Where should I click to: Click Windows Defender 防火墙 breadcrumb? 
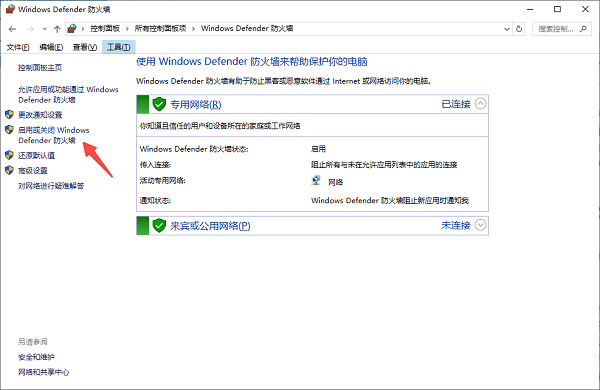247,29
